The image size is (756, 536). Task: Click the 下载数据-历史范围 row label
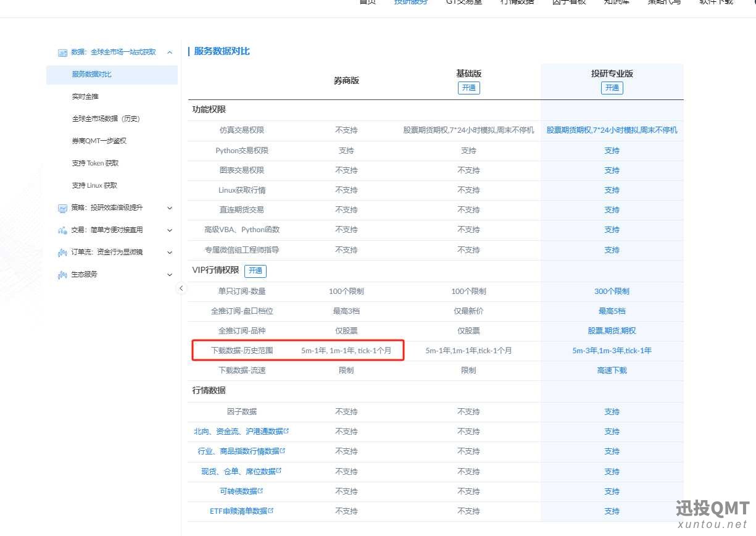point(242,350)
